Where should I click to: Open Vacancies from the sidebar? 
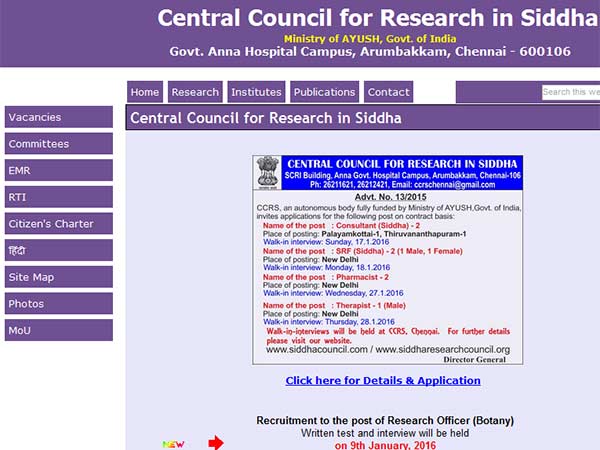(x=58, y=117)
